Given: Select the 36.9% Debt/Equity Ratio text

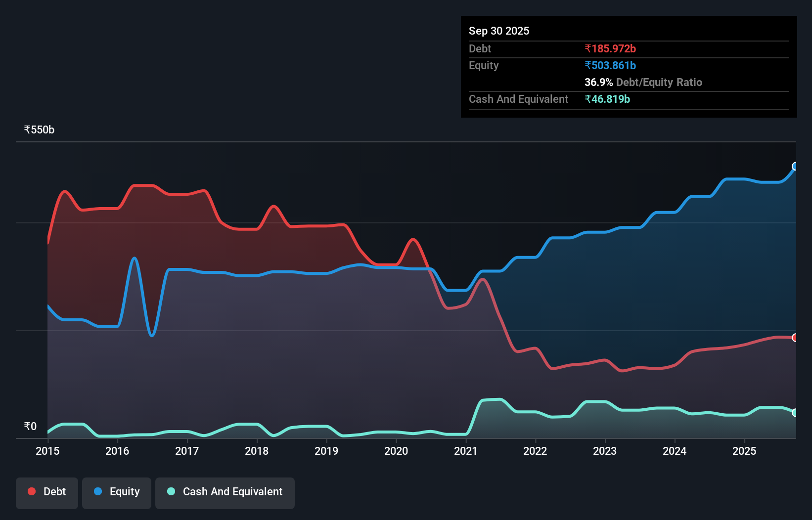Looking at the screenshot, I should point(643,83).
